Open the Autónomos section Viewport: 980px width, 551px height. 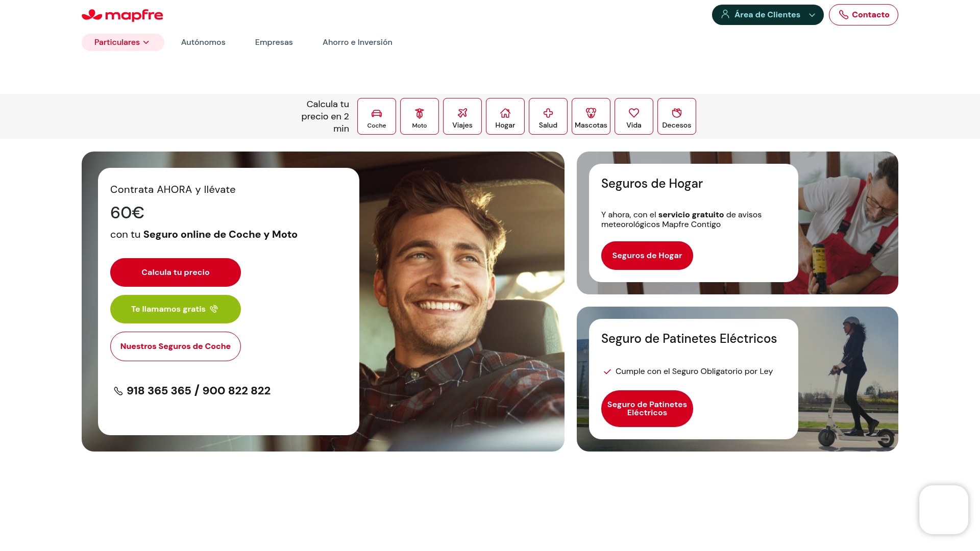[203, 42]
